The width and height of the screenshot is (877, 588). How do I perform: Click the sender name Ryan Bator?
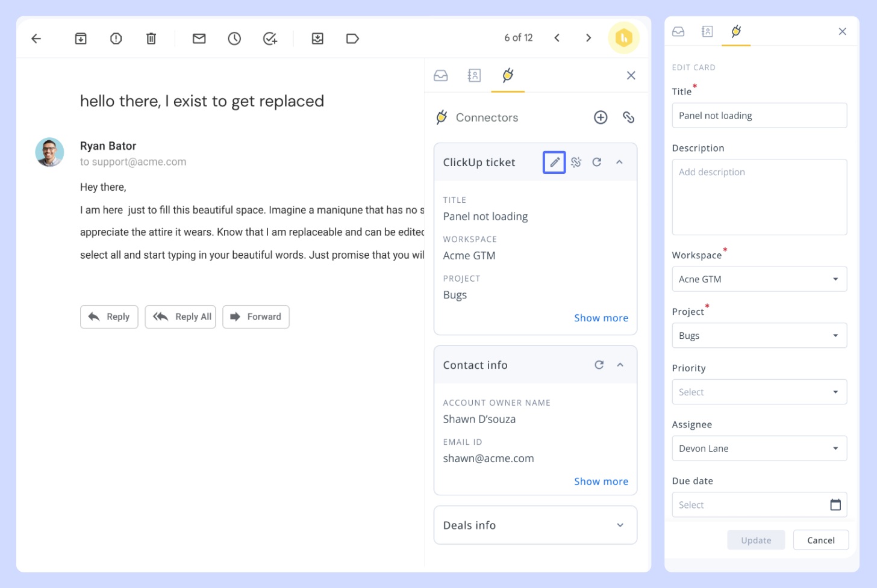108,146
